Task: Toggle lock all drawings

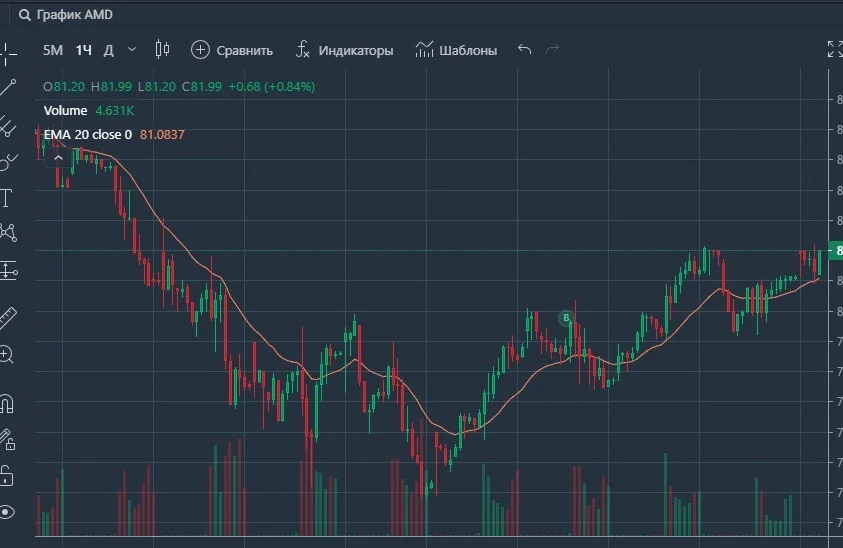Action: [6, 475]
